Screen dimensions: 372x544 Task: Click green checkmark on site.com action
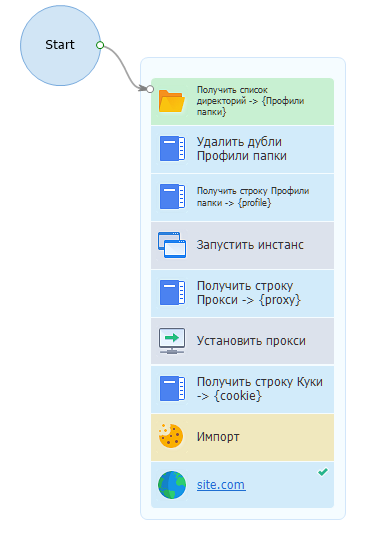pos(323,472)
